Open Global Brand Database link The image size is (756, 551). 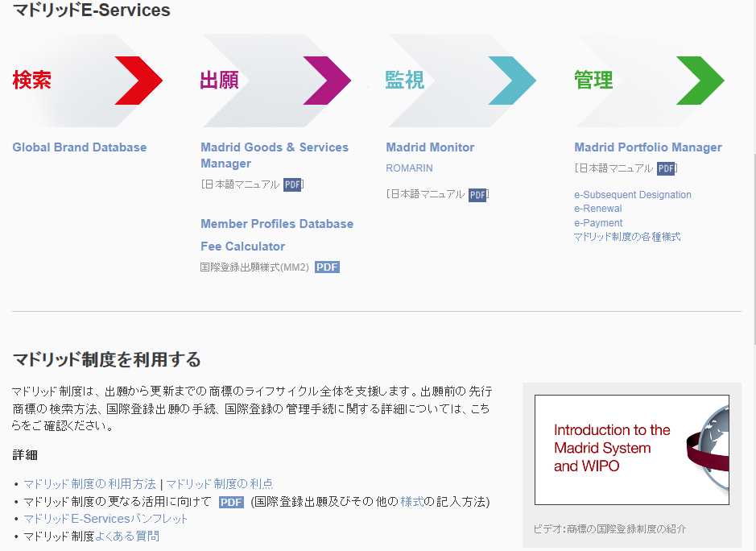coord(80,147)
